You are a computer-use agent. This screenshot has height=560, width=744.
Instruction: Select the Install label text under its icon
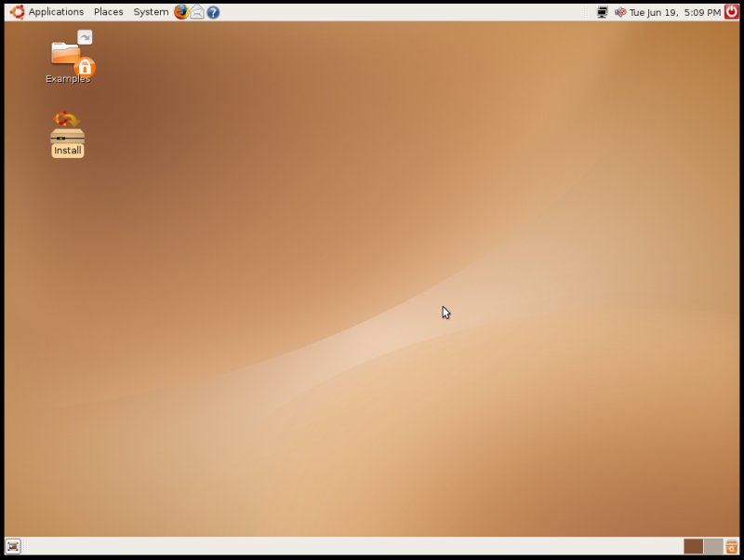[x=66, y=150]
